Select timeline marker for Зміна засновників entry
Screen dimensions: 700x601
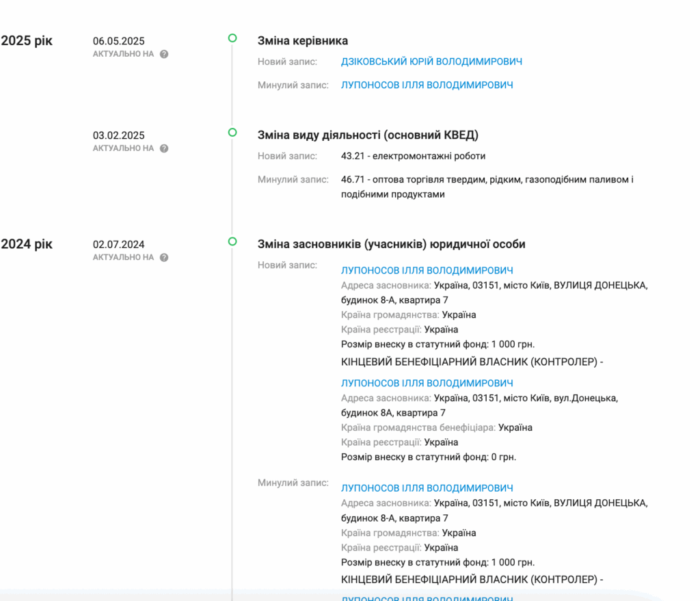[x=232, y=241]
